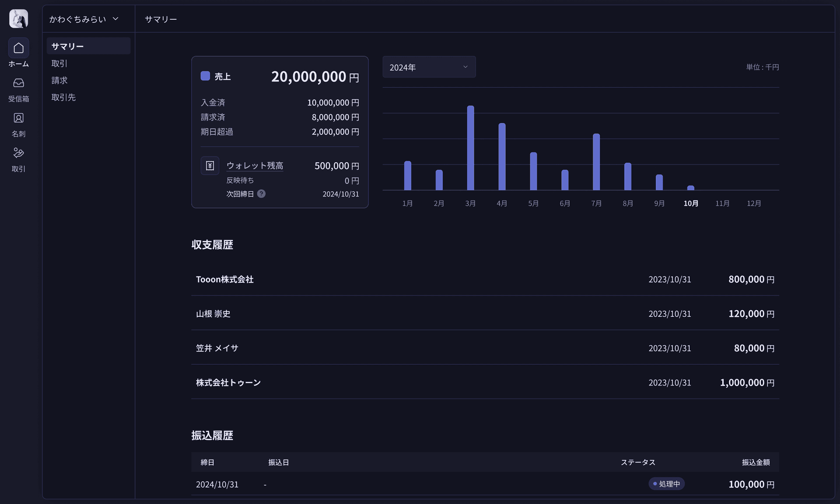This screenshot has height=504, width=840.
Task: Click the 12月 axis label
Action: 754,203
